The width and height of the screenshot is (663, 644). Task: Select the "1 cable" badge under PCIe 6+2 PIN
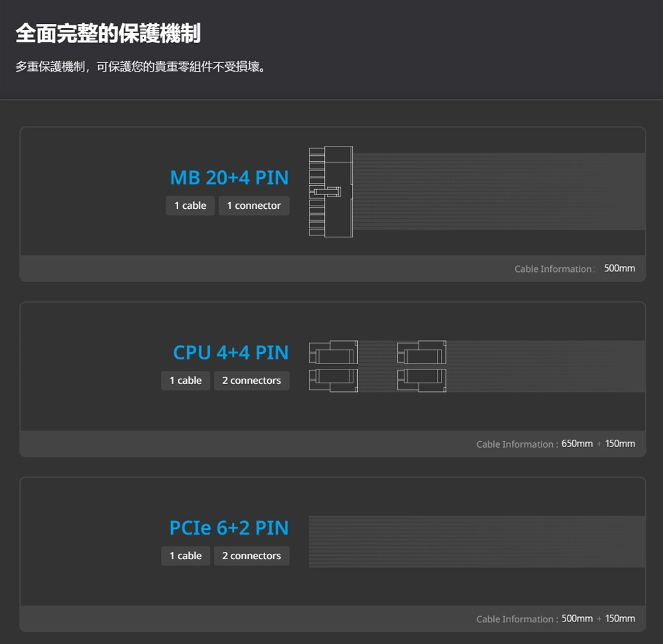point(186,556)
